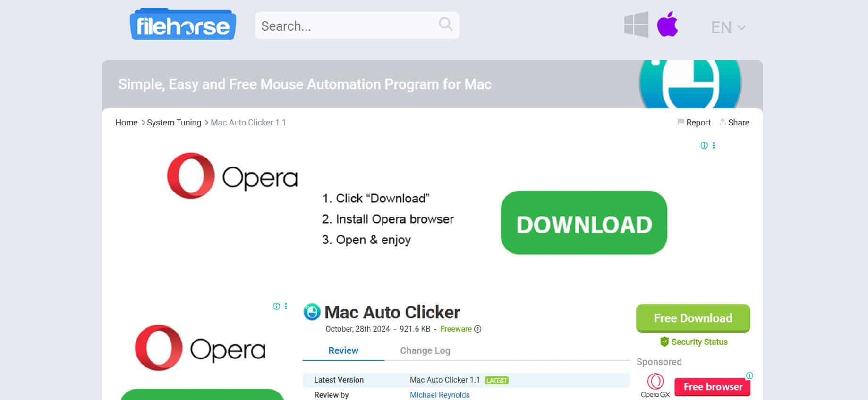Click the Free Download button
Image resolution: width=868 pixels, height=400 pixels.
[693, 318]
